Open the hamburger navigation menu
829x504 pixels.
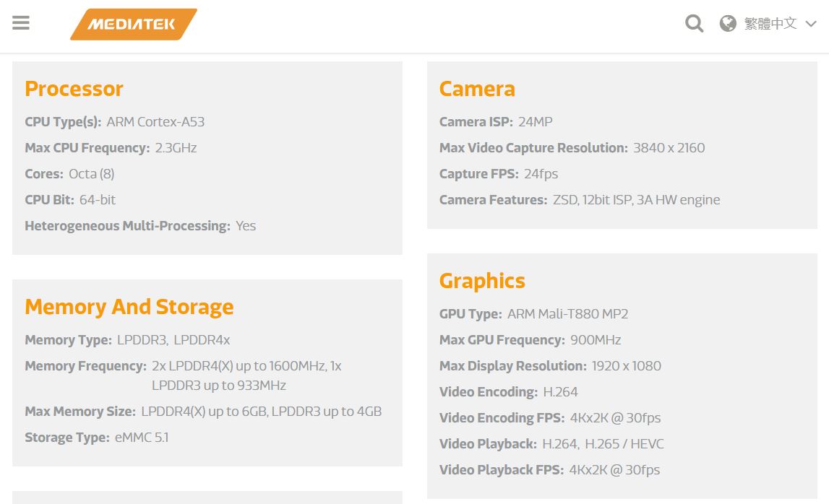[x=21, y=22]
